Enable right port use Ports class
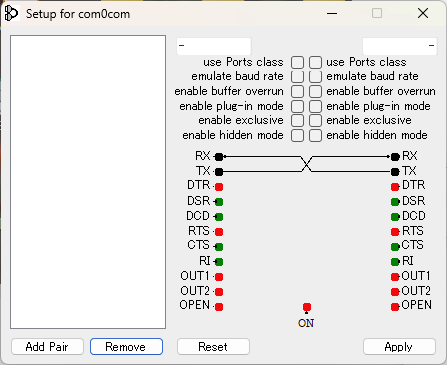 point(315,62)
